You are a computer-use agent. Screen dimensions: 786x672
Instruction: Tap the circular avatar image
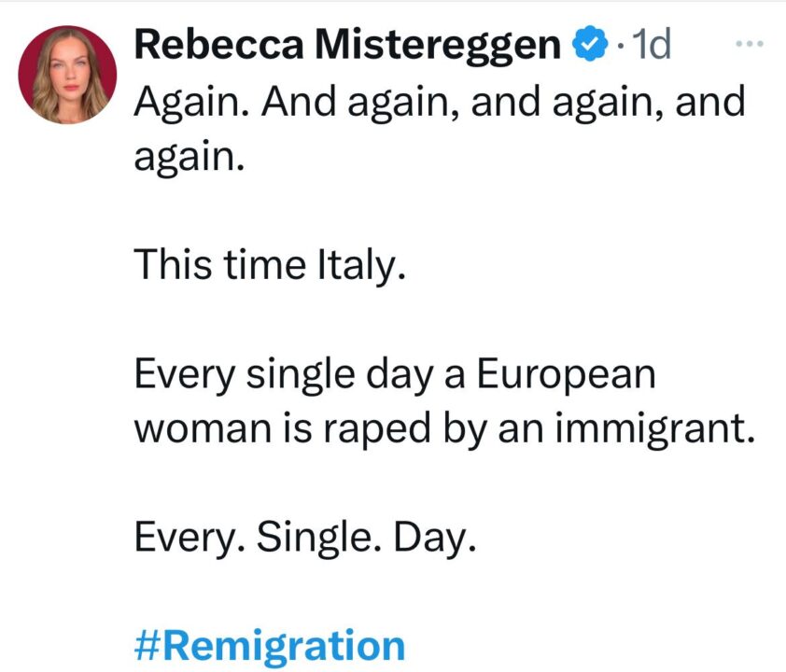point(67,75)
